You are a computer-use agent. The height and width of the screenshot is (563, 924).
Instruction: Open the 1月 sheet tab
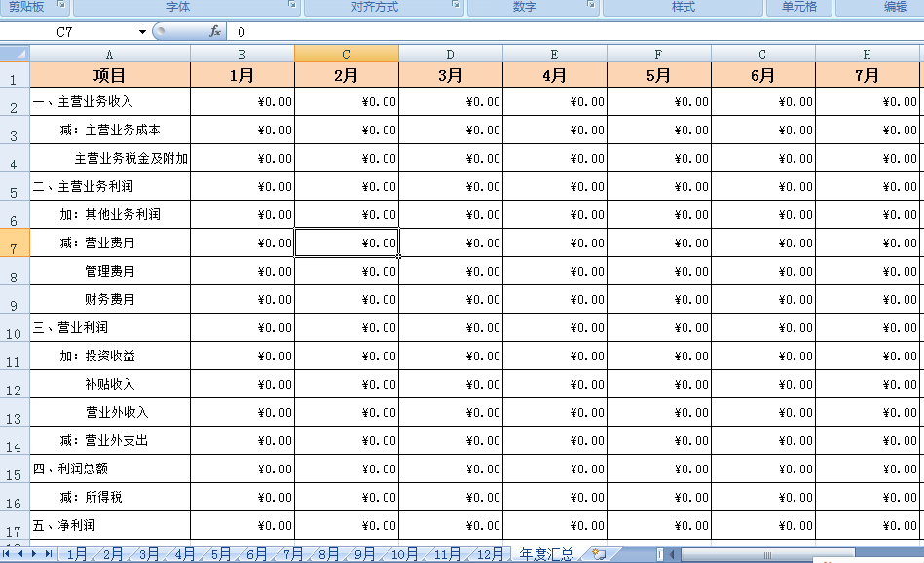click(x=77, y=554)
